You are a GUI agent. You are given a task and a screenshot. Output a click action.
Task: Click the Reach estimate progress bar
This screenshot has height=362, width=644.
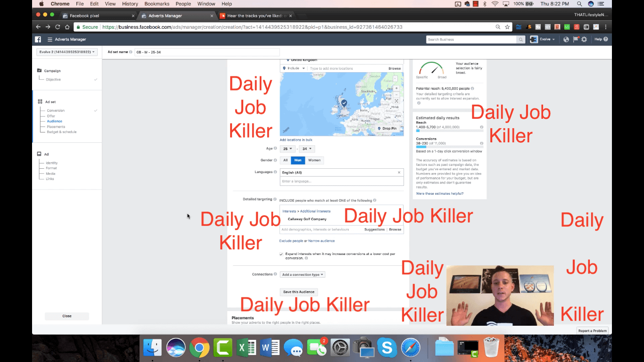pos(449,131)
